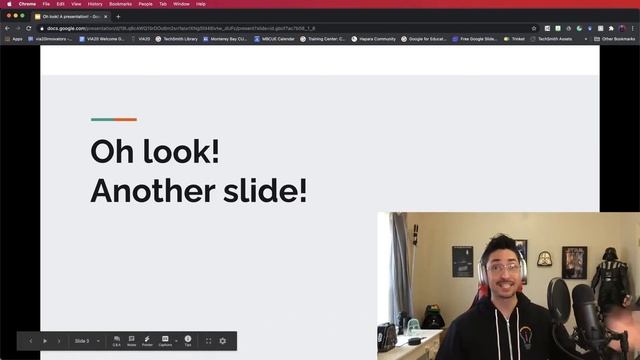
Task: Open the VIA20 bookmark folder
Action: tap(140, 39)
